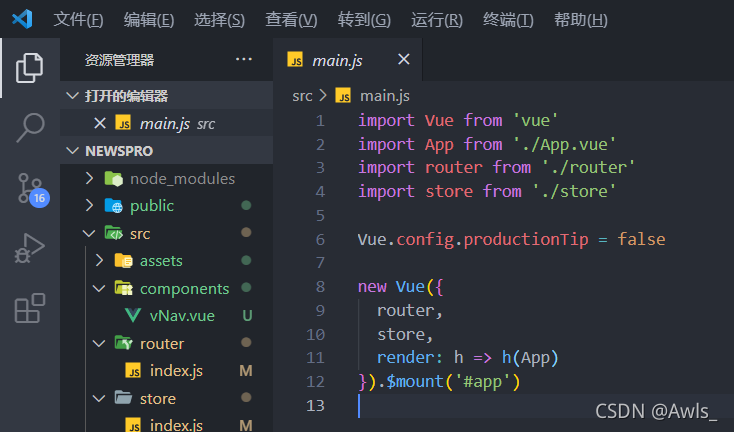Image resolution: width=734 pixels, height=432 pixels.
Task: Click the assets folder icon
Action: (124, 261)
